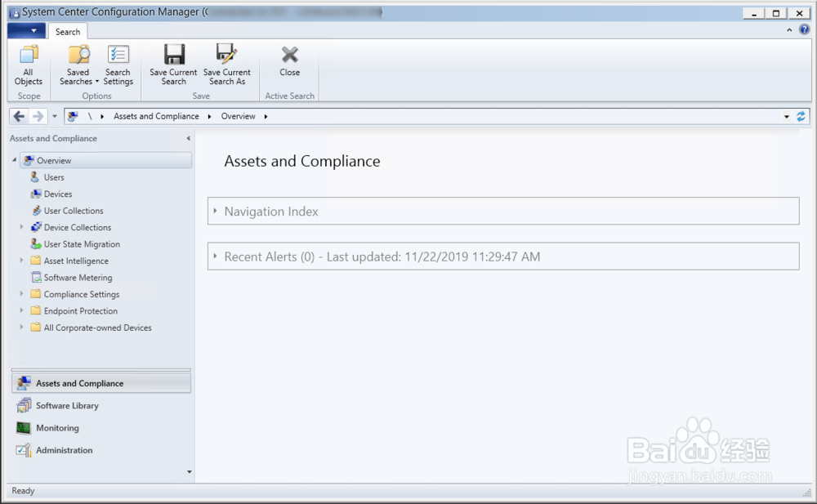This screenshot has width=817, height=504.
Task: Click the Administration workspace icon
Action: point(24,450)
